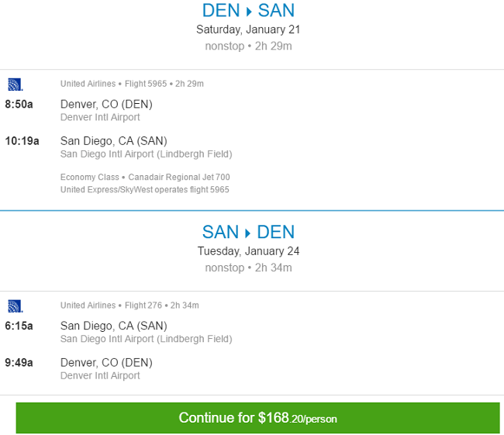Select the DEN to SAN route heading
The width and height of the screenshot is (504, 435).
(248, 10)
